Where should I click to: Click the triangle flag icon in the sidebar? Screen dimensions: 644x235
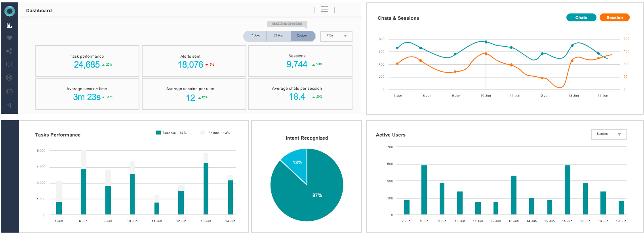[x=10, y=106]
